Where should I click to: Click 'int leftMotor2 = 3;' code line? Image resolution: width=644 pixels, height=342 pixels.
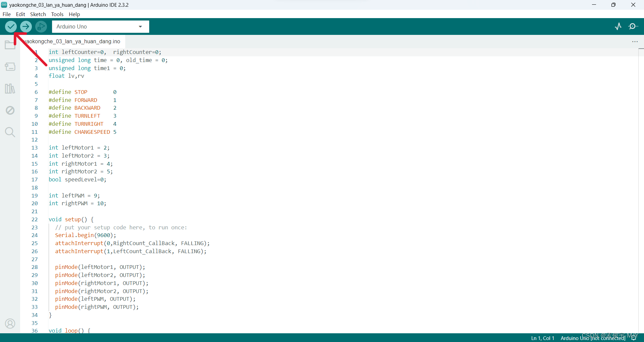tap(79, 156)
